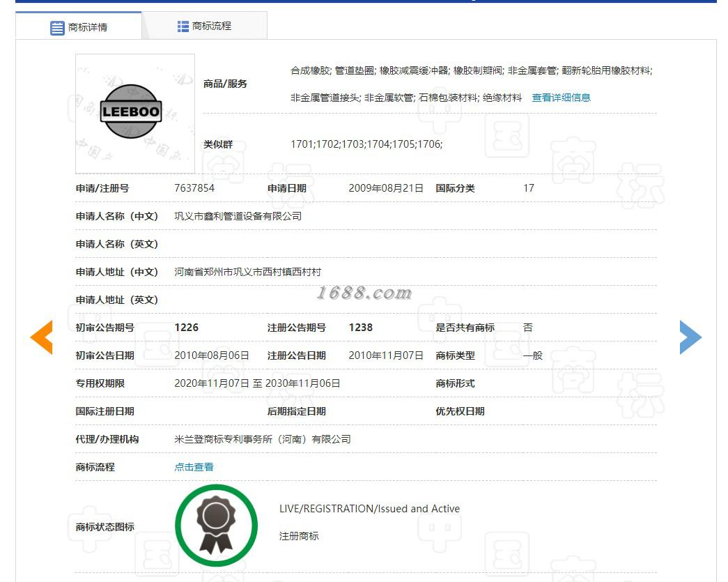
Task: Go to next trademark with blue arrow
Action: click(x=690, y=337)
